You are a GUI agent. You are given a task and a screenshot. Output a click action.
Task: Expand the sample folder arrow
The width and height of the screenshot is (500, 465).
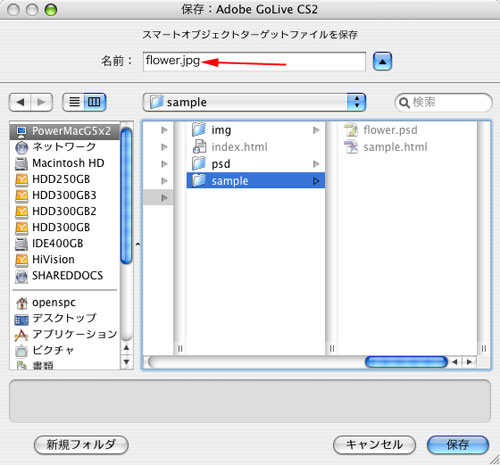[316, 181]
